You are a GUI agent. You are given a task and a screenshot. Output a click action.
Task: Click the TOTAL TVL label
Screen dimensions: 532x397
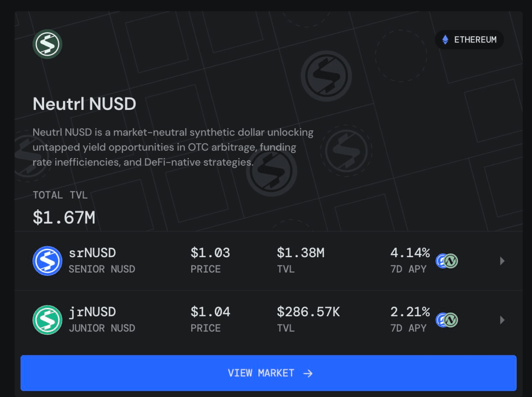pyautogui.click(x=60, y=195)
